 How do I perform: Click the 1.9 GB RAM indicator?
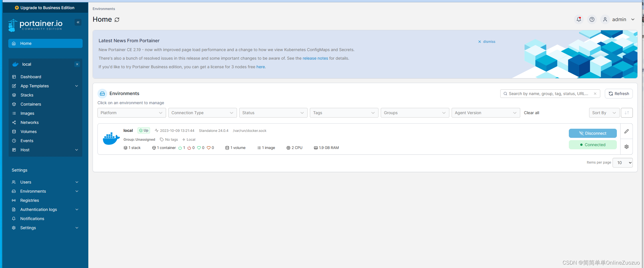[x=326, y=148]
